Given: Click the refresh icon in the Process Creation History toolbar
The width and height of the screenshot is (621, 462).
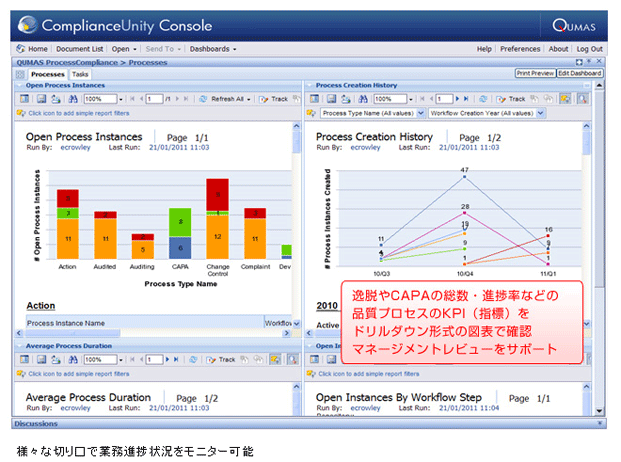Looking at the screenshot, I should 483,99.
